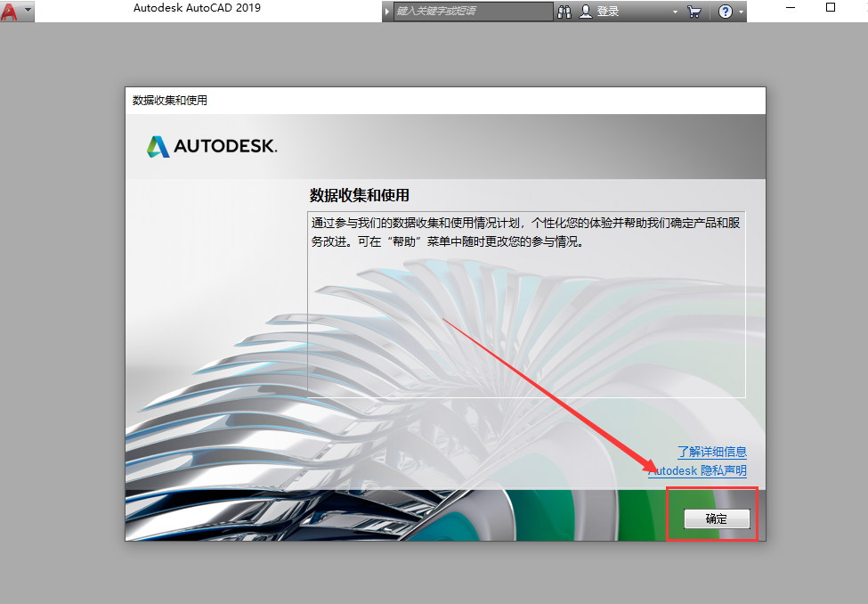Click the Autodesk logo in the dialog

tap(212, 146)
